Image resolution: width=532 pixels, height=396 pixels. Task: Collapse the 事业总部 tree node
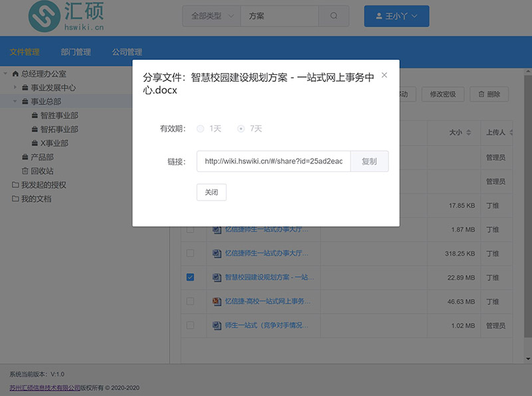[15, 101]
